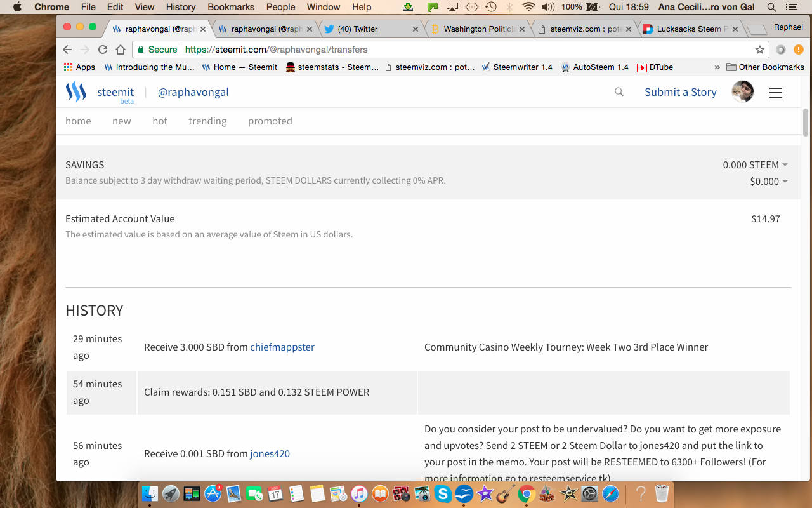Screen dimensions: 812x508
Task: Reload the page with the refresh icon
Action: click(103, 50)
